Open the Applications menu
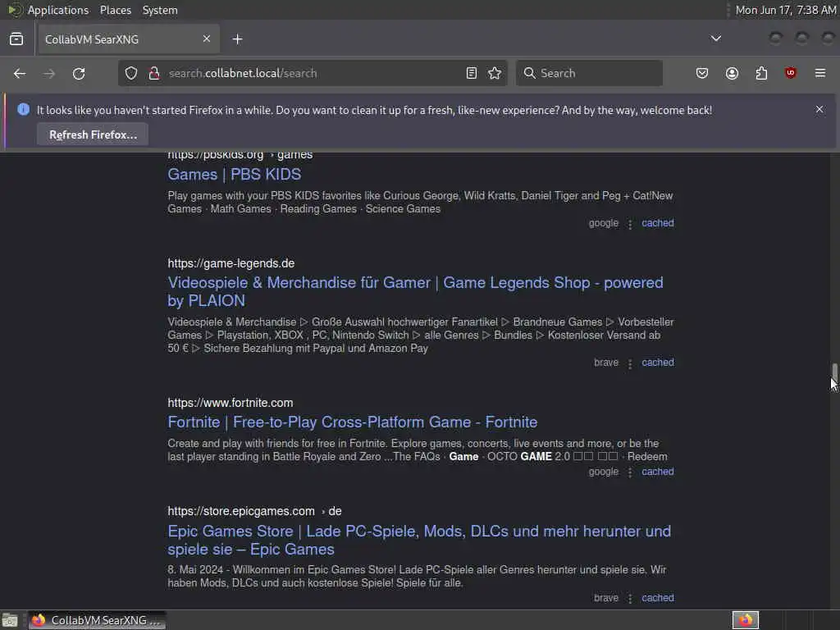Screen dimensions: 840x630 tap(58, 10)
